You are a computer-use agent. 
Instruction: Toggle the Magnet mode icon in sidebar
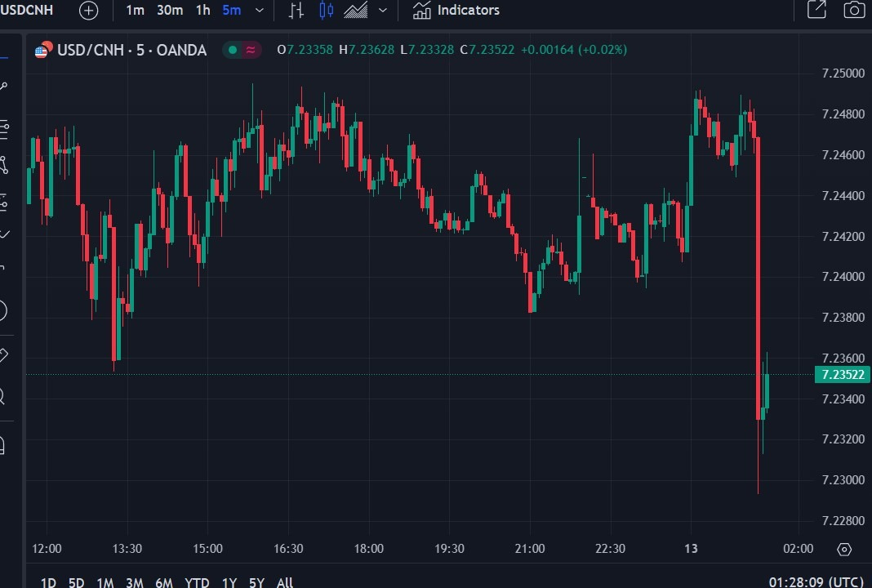click(x=2, y=445)
